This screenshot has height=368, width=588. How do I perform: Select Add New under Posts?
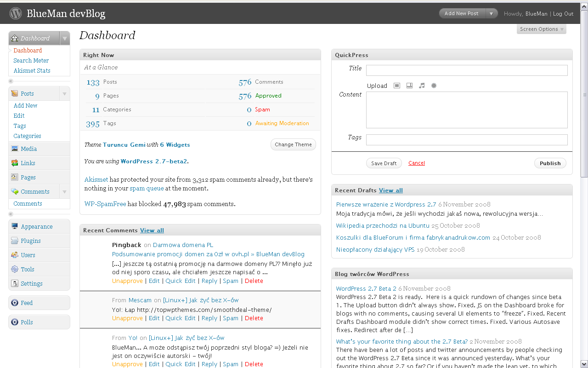pos(25,105)
